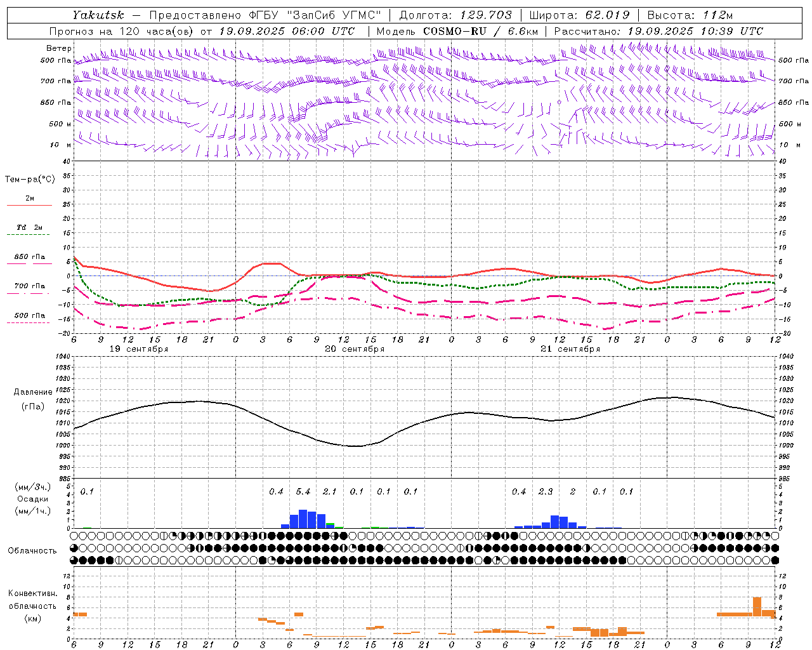The image size is (812, 650).
Task: Click the Рассчитано 19.09.2025 10:39 UTC text
Action: click(x=658, y=30)
